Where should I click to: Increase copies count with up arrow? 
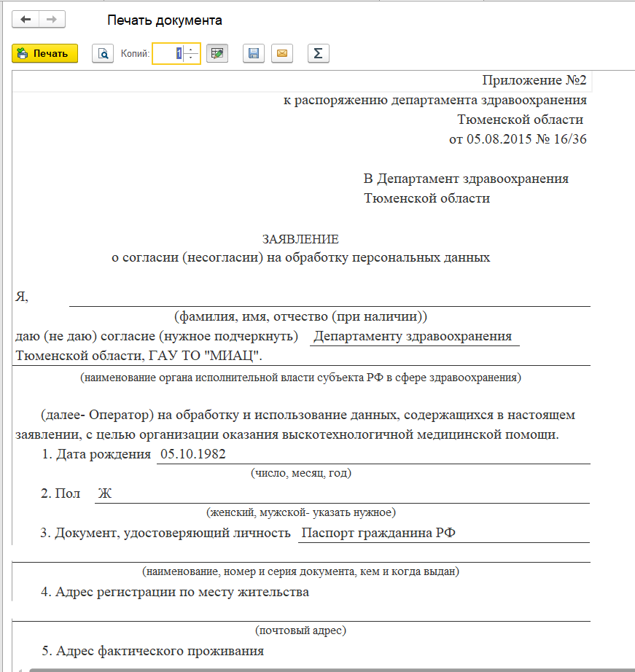[x=192, y=49]
